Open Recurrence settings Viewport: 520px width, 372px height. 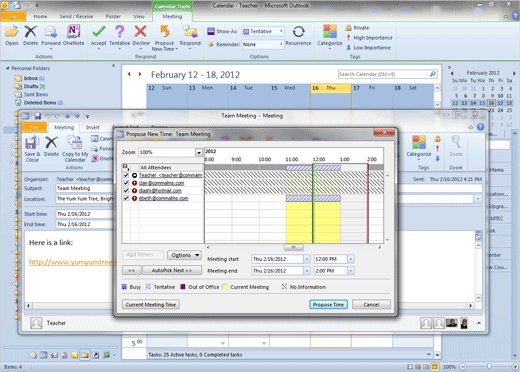(x=298, y=36)
